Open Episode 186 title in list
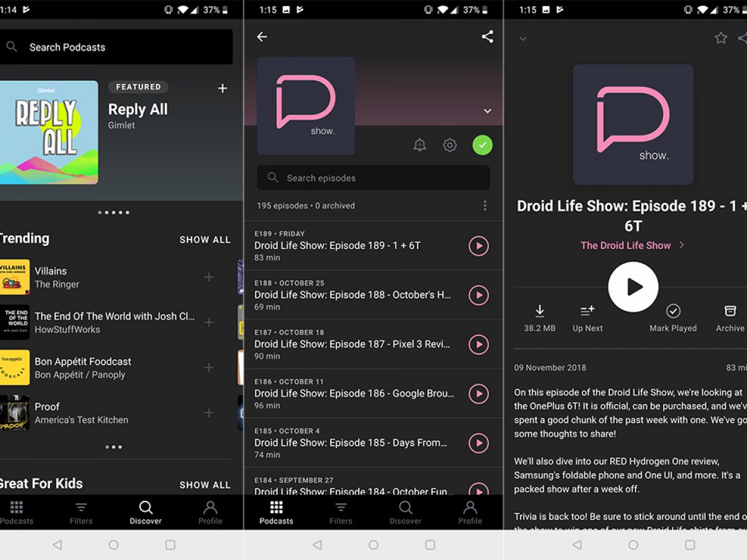 pos(354,393)
